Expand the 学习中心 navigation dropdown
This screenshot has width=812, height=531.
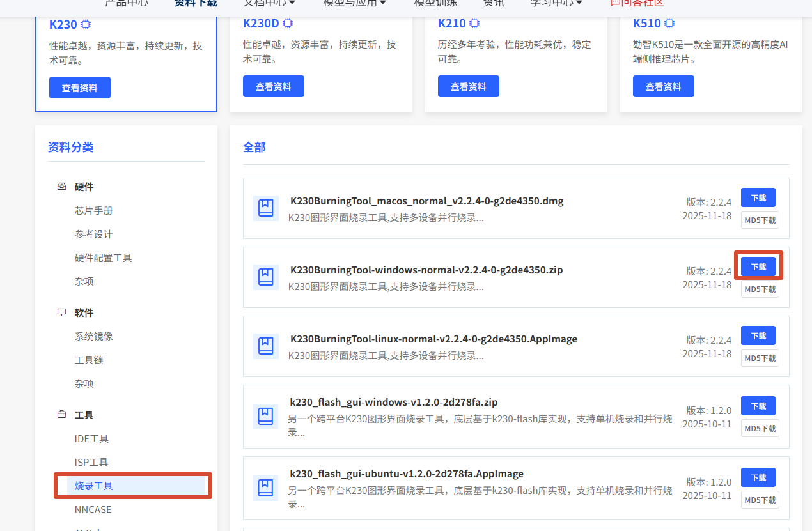556,3
